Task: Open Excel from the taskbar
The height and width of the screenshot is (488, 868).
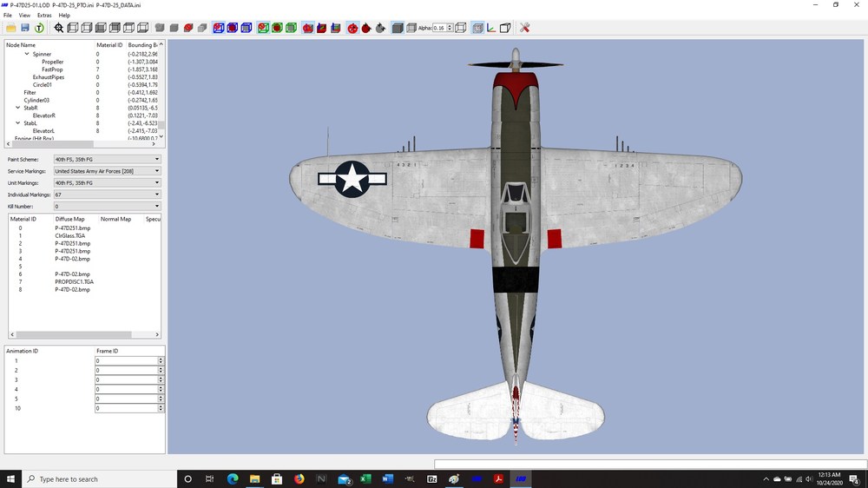Action: pyautogui.click(x=365, y=479)
